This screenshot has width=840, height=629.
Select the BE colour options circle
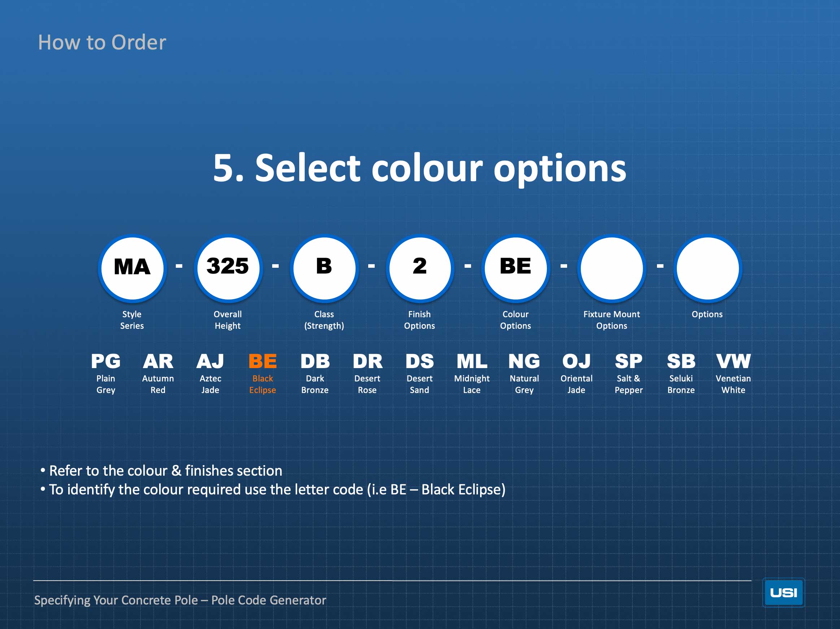516,268
